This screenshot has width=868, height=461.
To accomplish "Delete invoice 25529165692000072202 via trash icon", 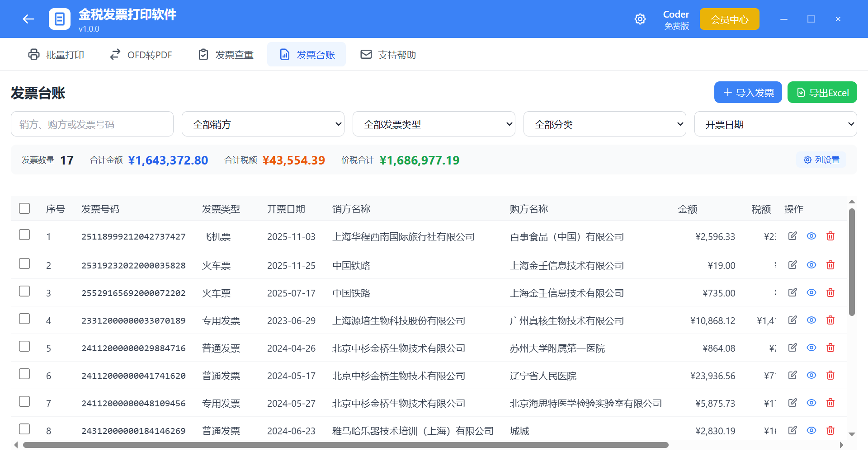I will pyautogui.click(x=830, y=292).
